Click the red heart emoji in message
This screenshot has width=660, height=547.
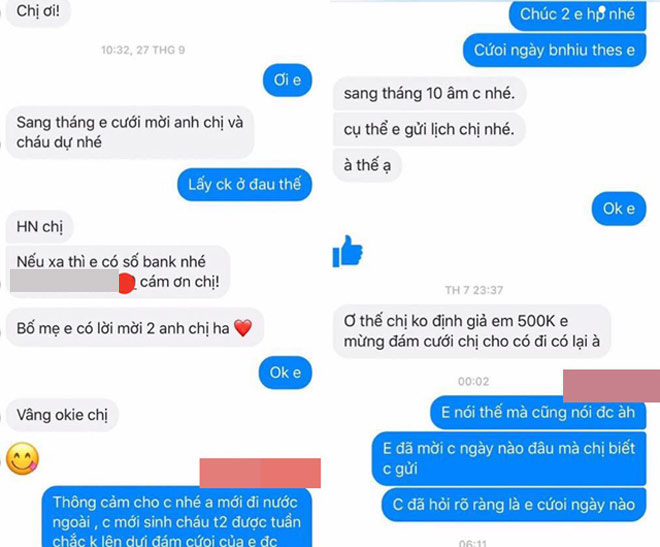243,328
